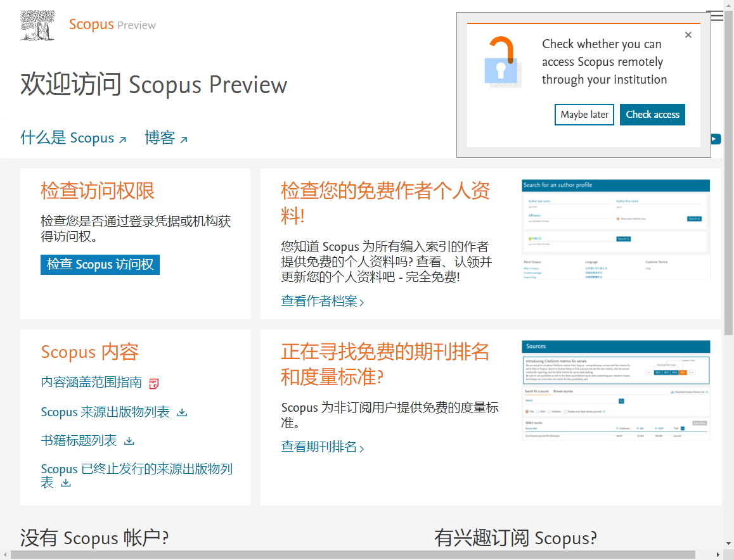Click chevron after 查看期刊排名
Viewport: 734px width, 560px height.
(361, 449)
